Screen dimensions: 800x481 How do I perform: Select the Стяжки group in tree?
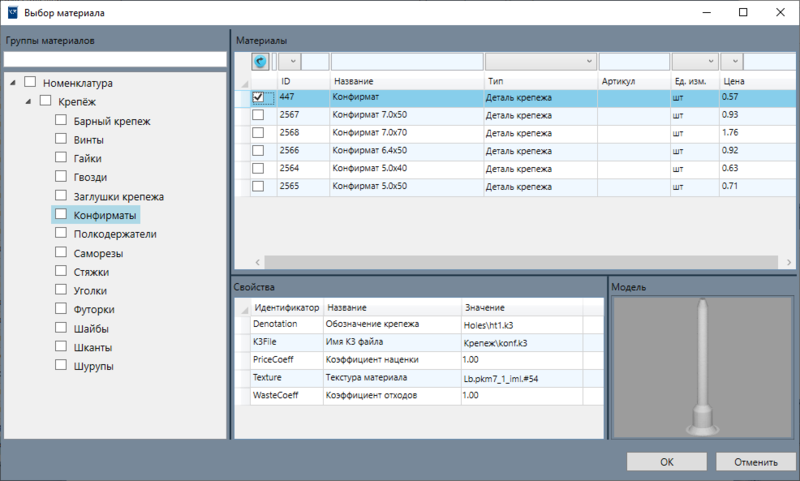[x=91, y=272]
